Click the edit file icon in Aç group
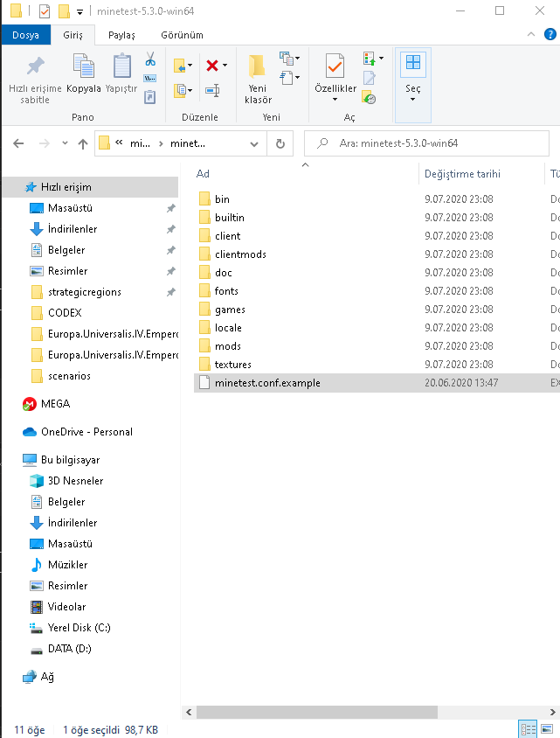560x738 pixels. pyautogui.click(x=369, y=78)
